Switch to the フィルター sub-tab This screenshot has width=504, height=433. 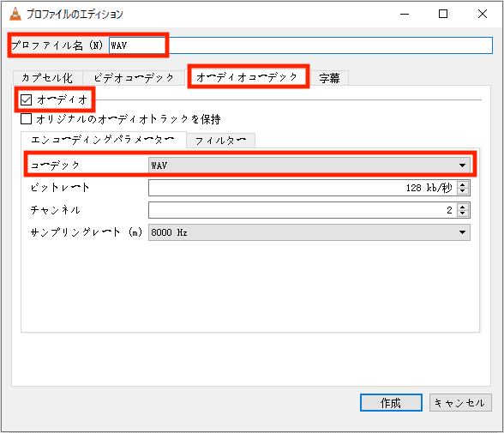pyautogui.click(x=220, y=141)
